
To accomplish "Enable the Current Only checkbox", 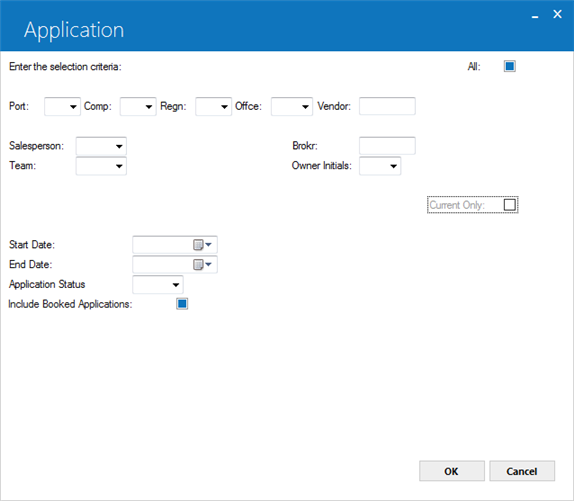I will tap(510, 205).
